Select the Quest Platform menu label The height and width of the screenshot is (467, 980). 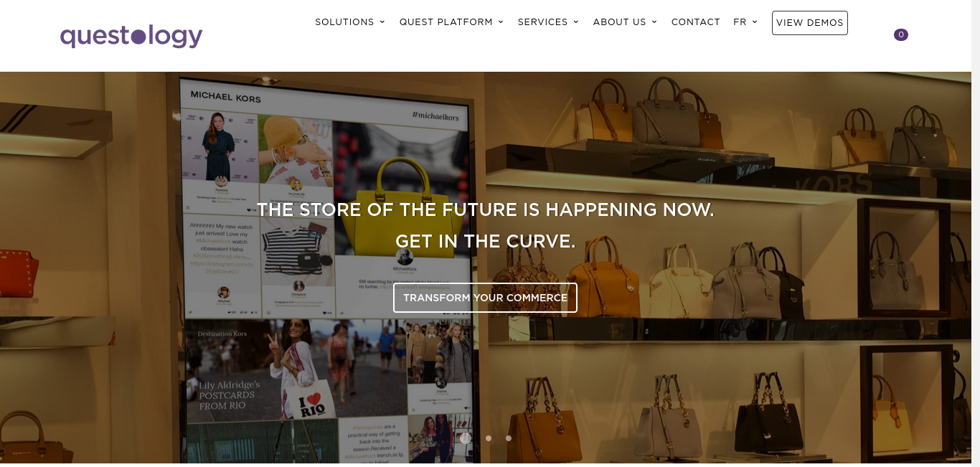click(446, 22)
